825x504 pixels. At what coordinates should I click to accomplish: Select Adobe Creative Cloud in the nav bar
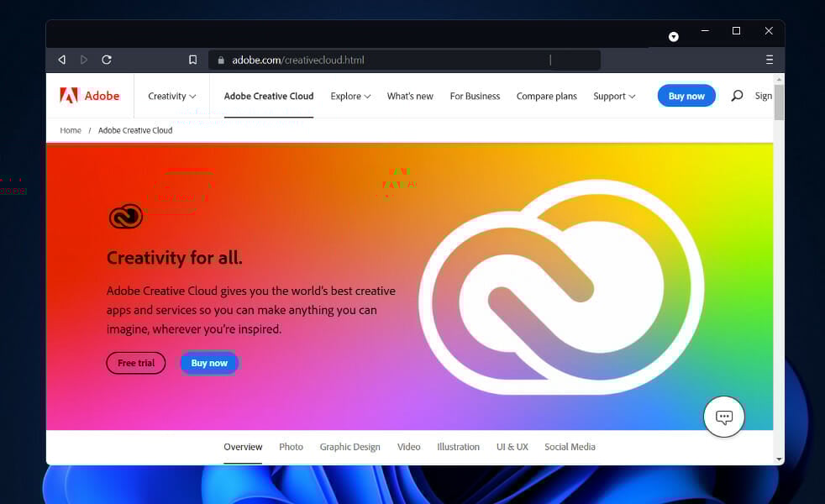269,97
